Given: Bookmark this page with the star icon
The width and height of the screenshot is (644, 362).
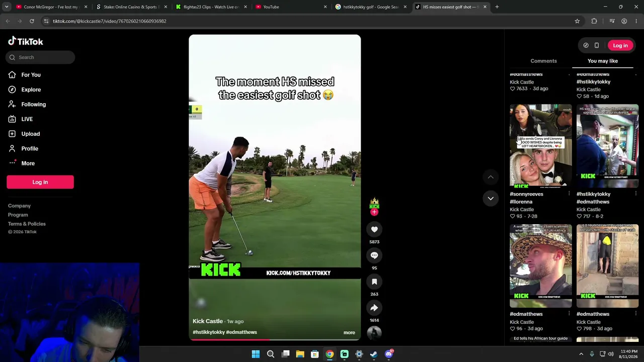Looking at the screenshot, I should [577, 21].
